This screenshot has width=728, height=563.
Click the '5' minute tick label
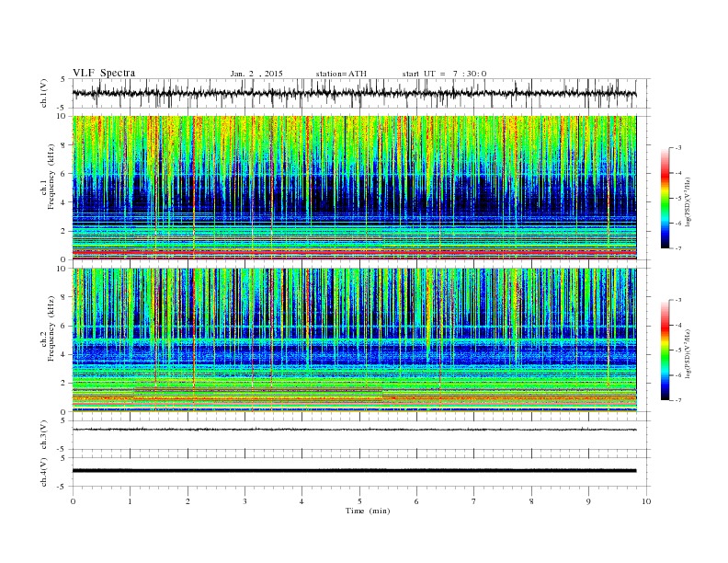359,501
